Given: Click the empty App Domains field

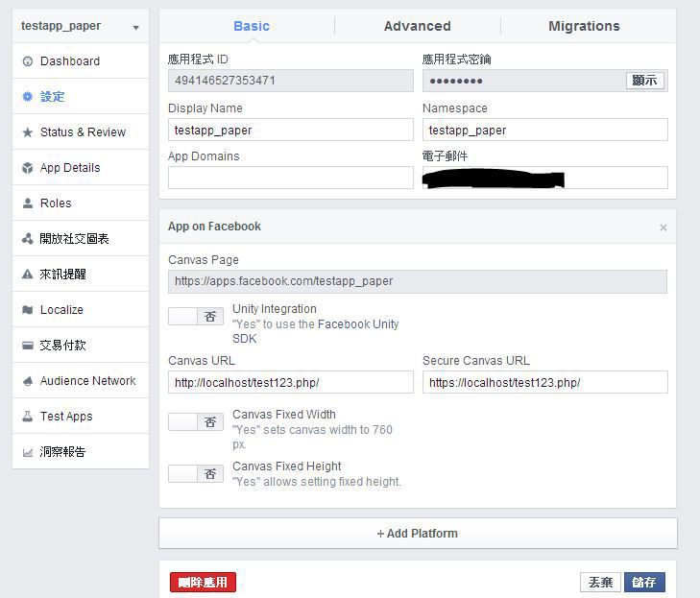Looking at the screenshot, I should (291, 178).
